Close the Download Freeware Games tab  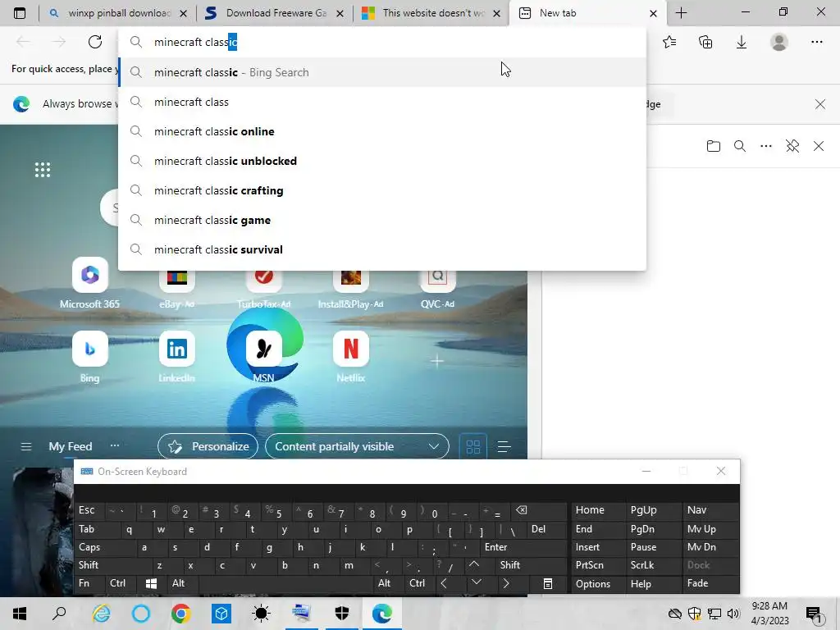coord(340,13)
